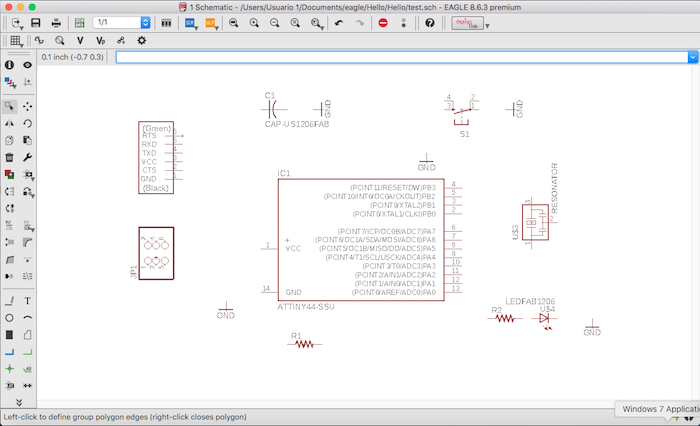Screen dimensions: 700x426
Task: Redraw the view with the fourth zoom icon
Action: pos(295,23)
